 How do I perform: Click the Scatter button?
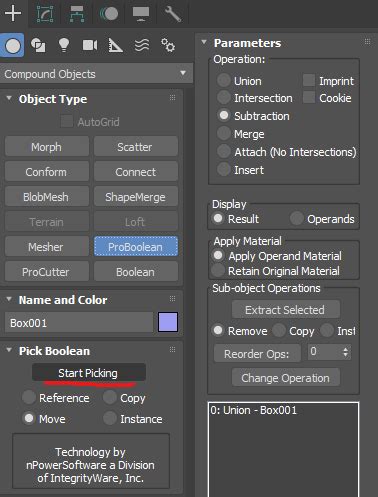coord(136,147)
